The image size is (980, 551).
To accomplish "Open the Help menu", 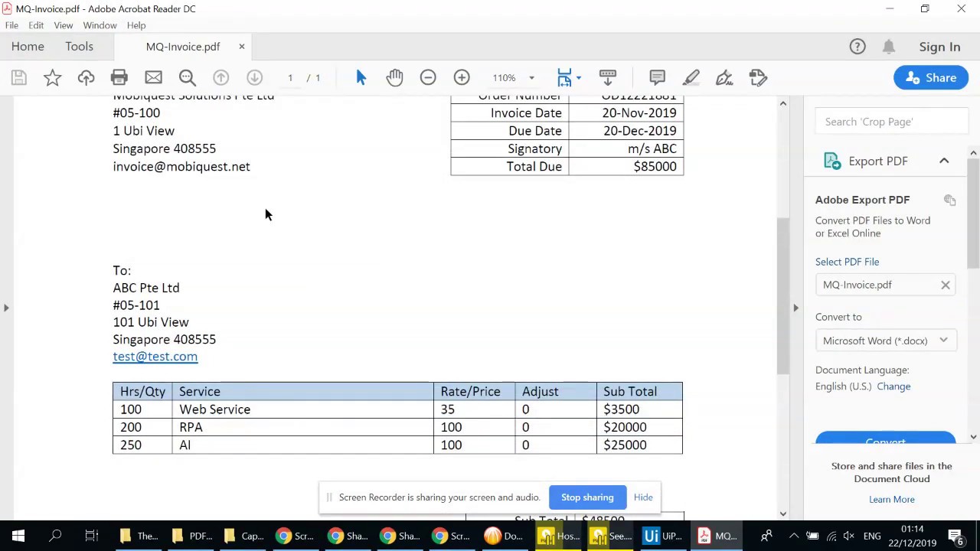I will point(136,25).
